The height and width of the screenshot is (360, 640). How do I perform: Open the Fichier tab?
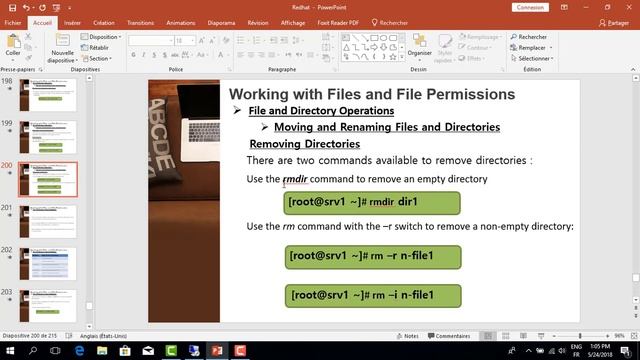pyautogui.click(x=13, y=23)
